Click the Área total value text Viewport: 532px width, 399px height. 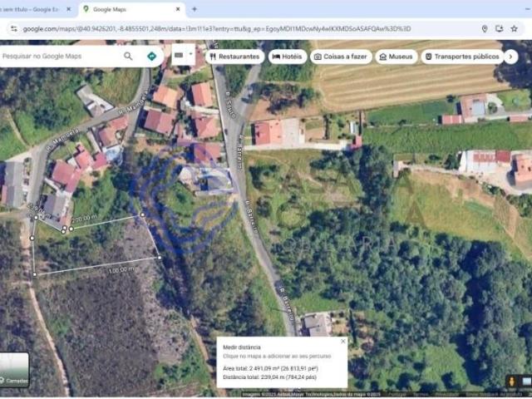click(x=270, y=368)
